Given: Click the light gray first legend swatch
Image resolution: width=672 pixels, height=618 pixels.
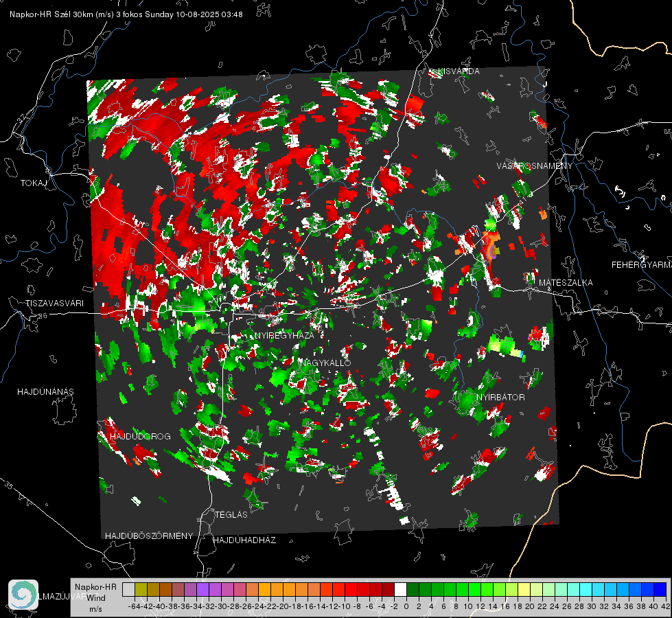Looking at the screenshot, I should [x=128, y=589].
